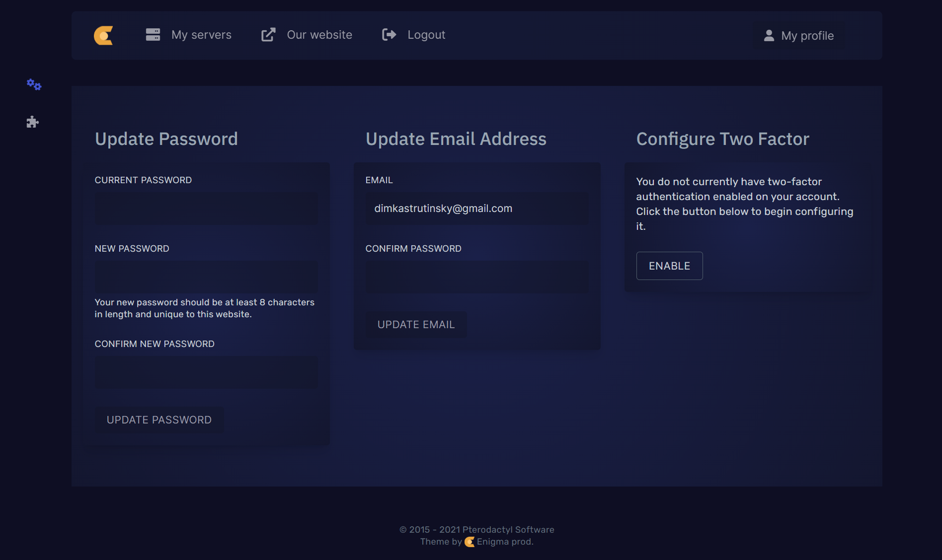Image resolution: width=942 pixels, height=560 pixels.
Task: Select the Confirm New Password field
Action: pyautogui.click(x=206, y=372)
